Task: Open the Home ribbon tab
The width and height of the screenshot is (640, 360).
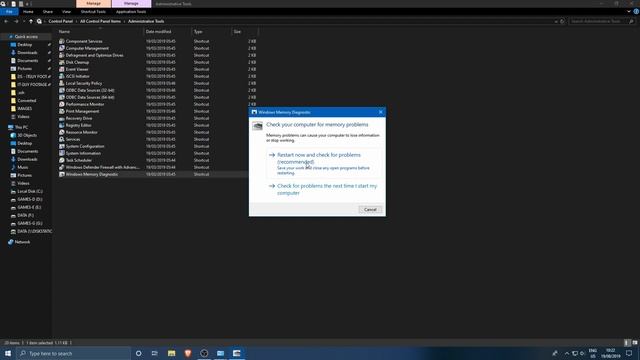Action: tap(28, 11)
